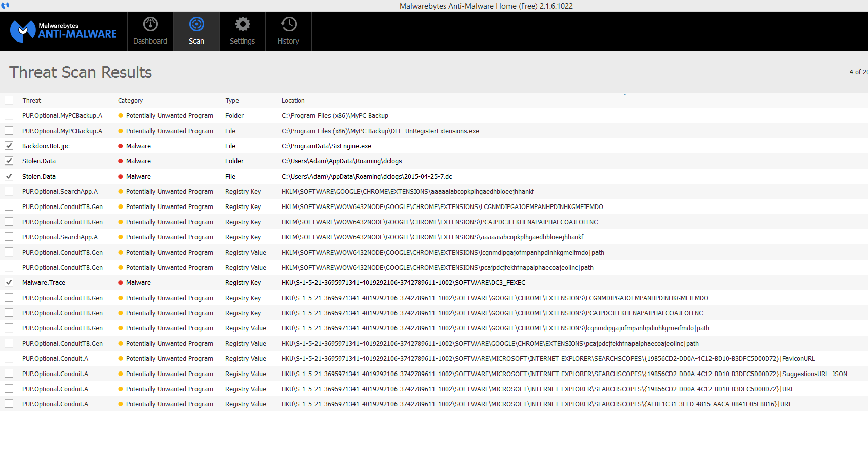Click the Registry Key type cell for Malware.Trace

[243, 283]
